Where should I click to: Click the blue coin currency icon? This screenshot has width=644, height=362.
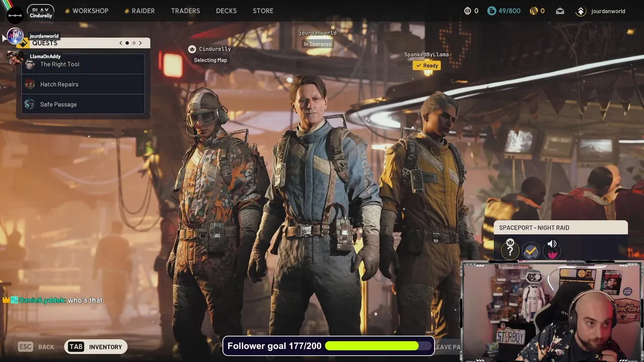coord(492,11)
